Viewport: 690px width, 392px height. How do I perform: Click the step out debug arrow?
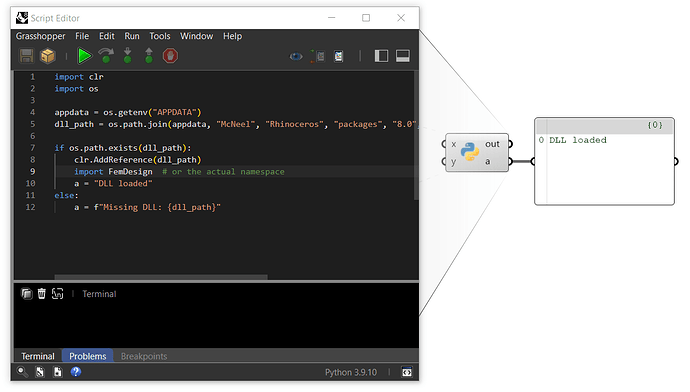(149, 56)
